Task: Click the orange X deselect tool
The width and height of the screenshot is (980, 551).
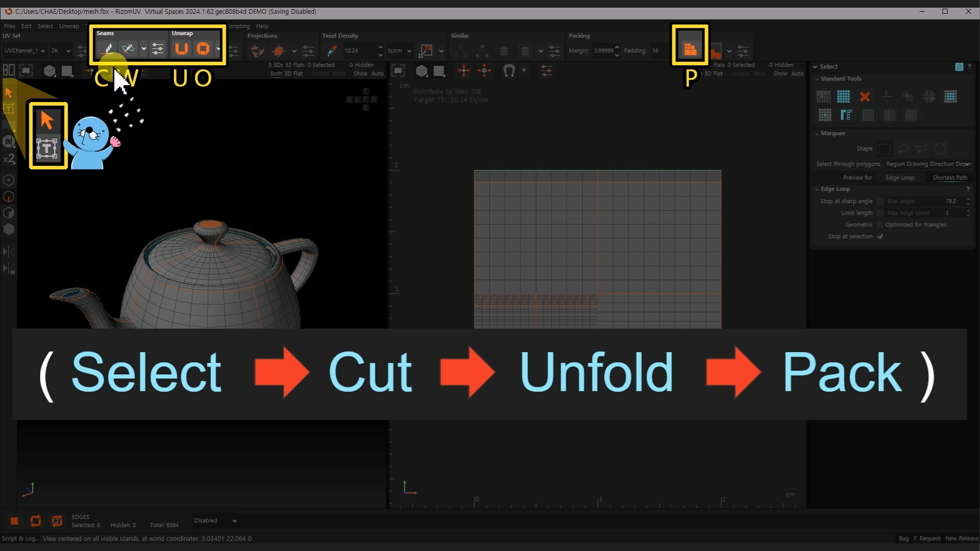Action: point(865,96)
